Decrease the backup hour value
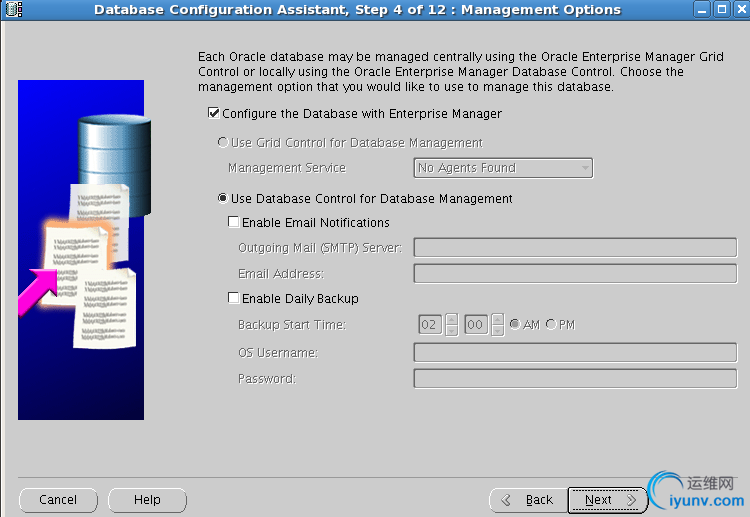 pos(452,330)
